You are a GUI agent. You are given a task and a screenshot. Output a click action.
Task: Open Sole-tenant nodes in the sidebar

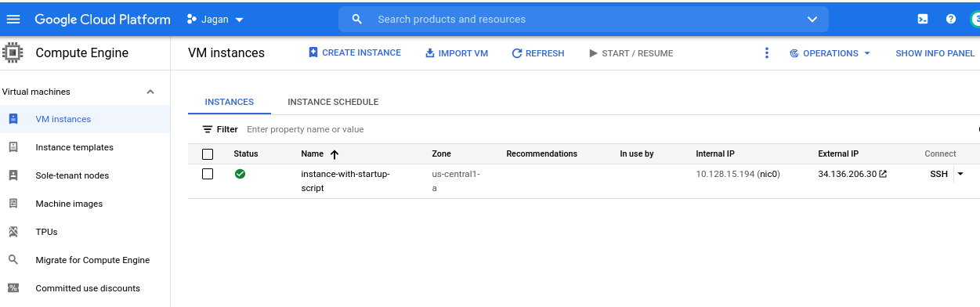tap(72, 175)
